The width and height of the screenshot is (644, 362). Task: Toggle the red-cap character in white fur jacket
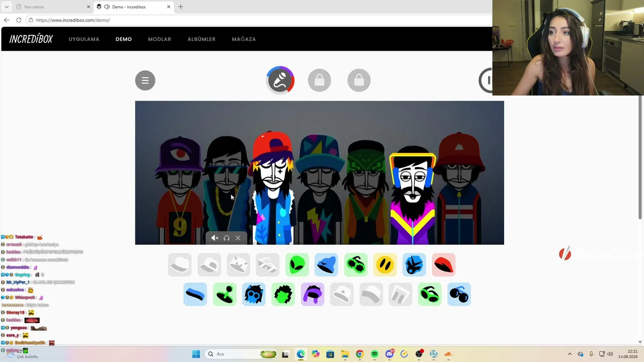[x=273, y=187]
